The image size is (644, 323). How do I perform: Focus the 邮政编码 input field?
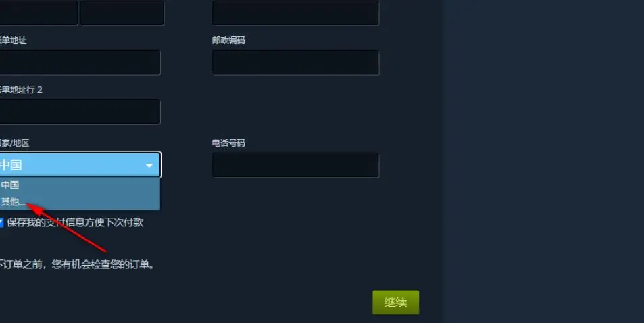pos(295,62)
